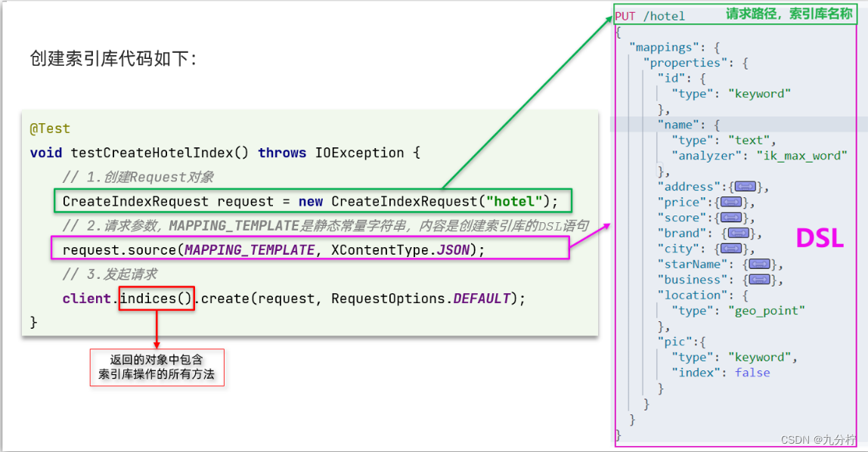Select the "geo_point" type value

766,311
